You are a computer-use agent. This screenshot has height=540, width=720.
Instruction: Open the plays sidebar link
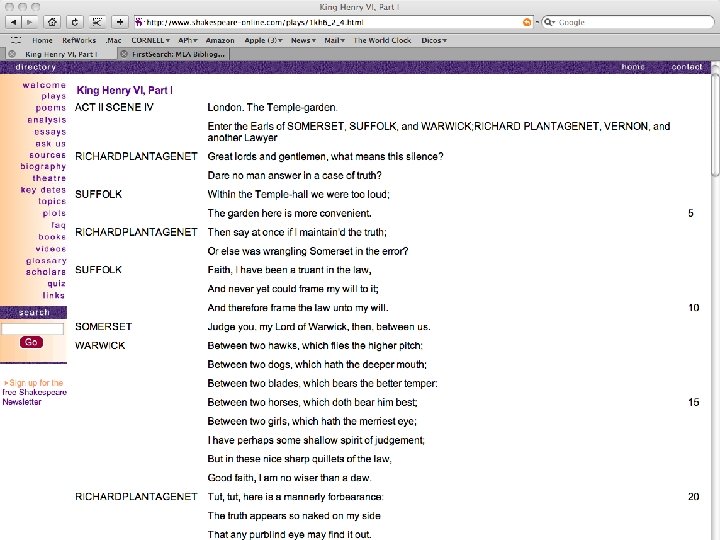[54, 96]
